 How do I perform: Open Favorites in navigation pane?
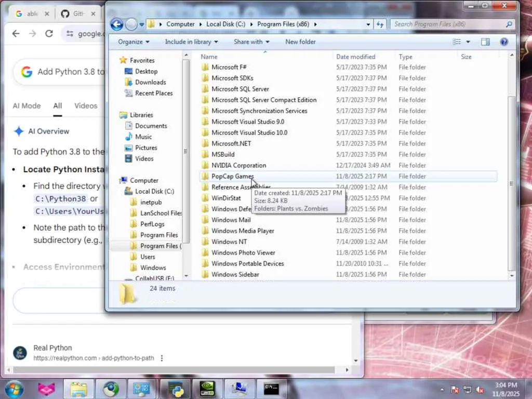(x=142, y=60)
